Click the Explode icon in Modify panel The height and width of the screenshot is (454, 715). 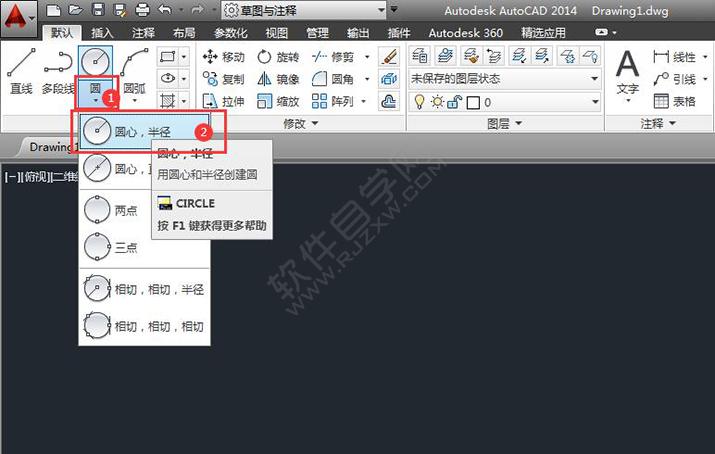[x=389, y=79]
